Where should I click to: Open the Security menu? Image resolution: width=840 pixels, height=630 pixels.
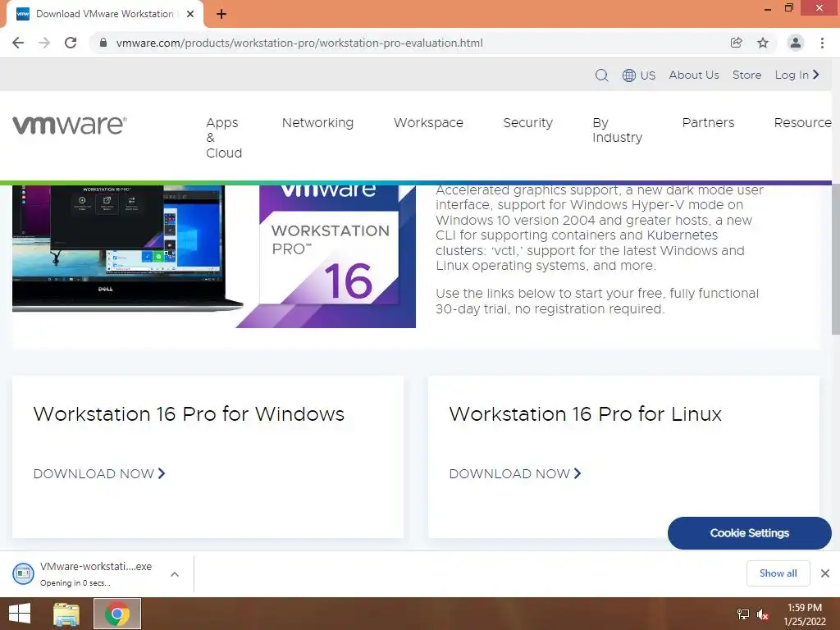(x=527, y=123)
